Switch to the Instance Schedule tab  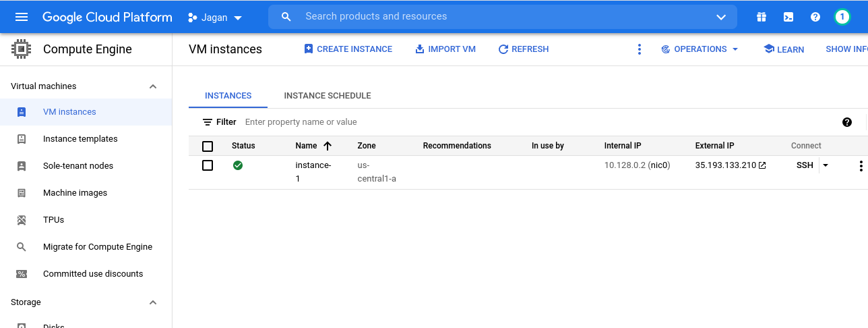pos(328,96)
